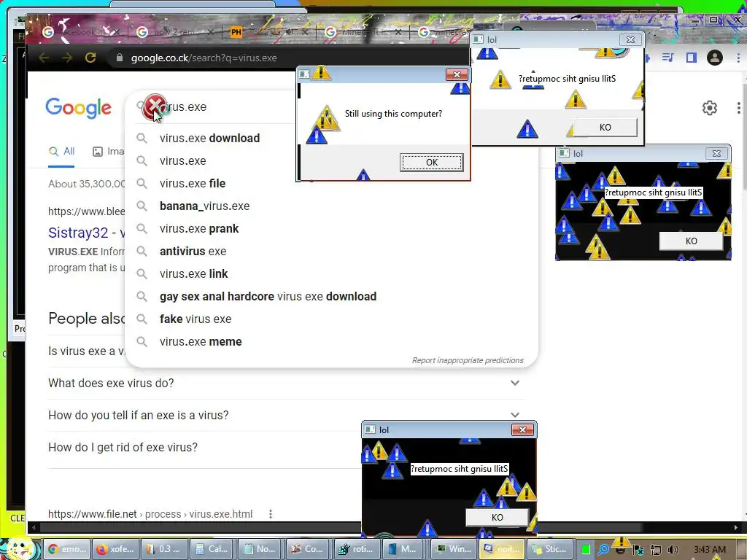Click OK in 'Still using this computer?' dialog
The height and width of the screenshot is (560, 747).
point(432,163)
